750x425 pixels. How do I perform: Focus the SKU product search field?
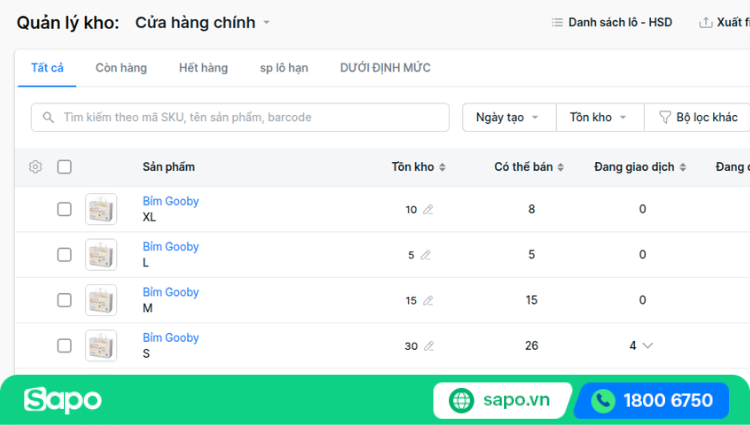[x=240, y=117]
